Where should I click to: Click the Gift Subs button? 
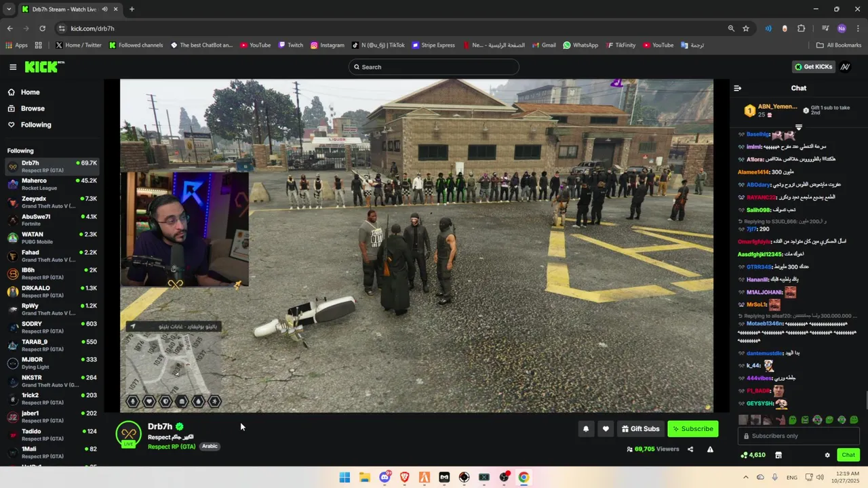640,429
